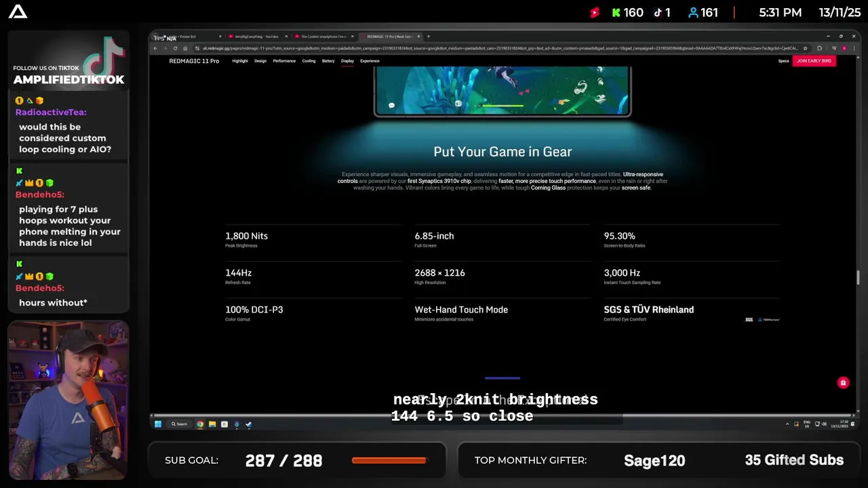Click top gifter name Sage120

[x=654, y=461]
